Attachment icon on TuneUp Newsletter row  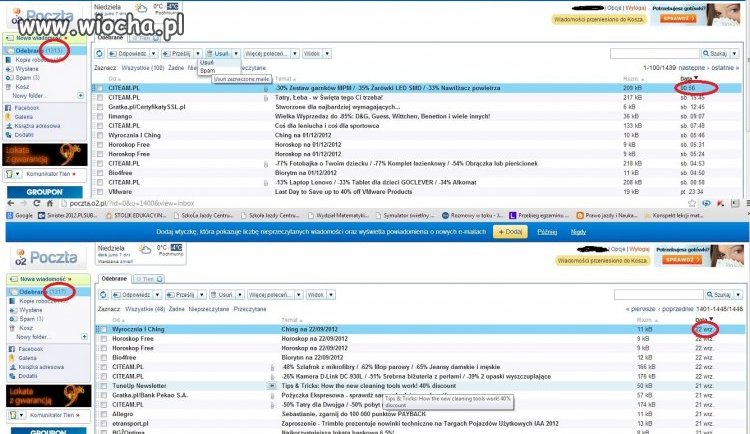pos(272,386)
